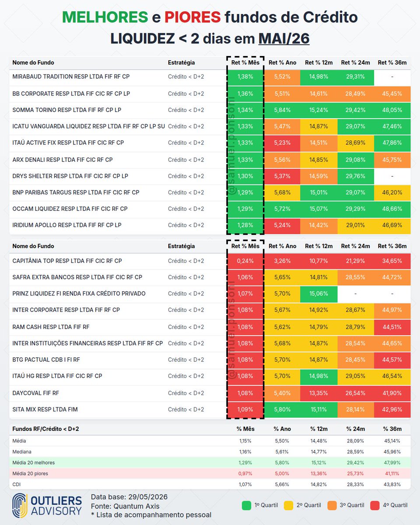Select the IRIDIUM APOLLO RESP LTDA fund name

pyautogui.click(x=66, y=225)
